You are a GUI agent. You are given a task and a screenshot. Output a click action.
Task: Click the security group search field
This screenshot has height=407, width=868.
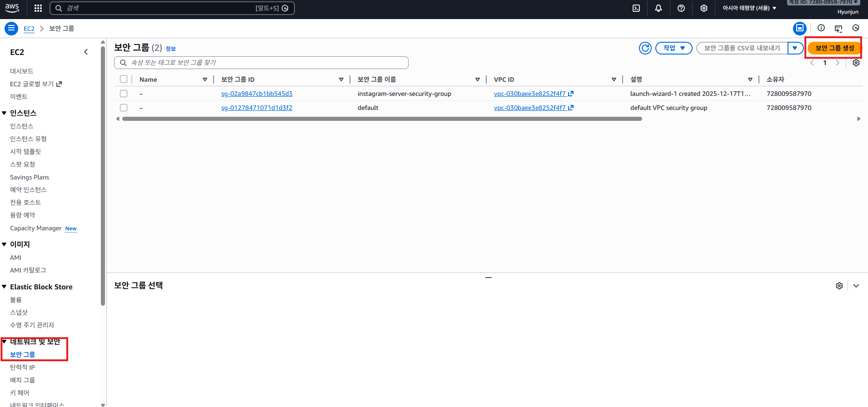tap(261, 63)
